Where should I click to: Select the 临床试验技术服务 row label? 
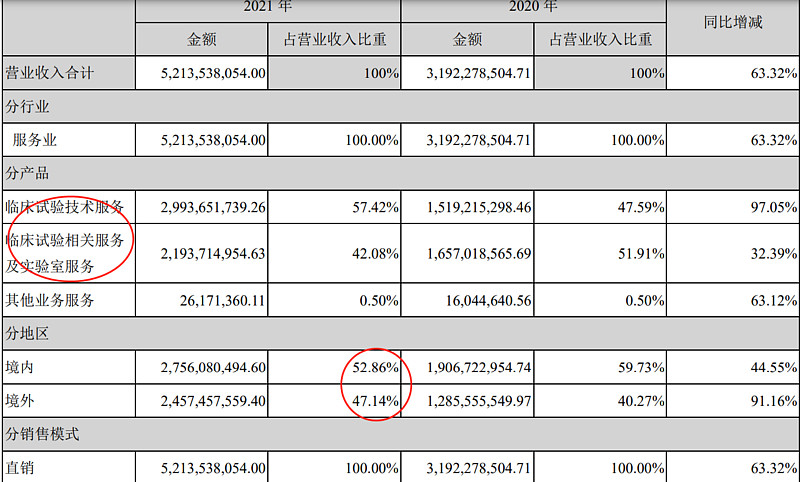(x=65, y=207)
